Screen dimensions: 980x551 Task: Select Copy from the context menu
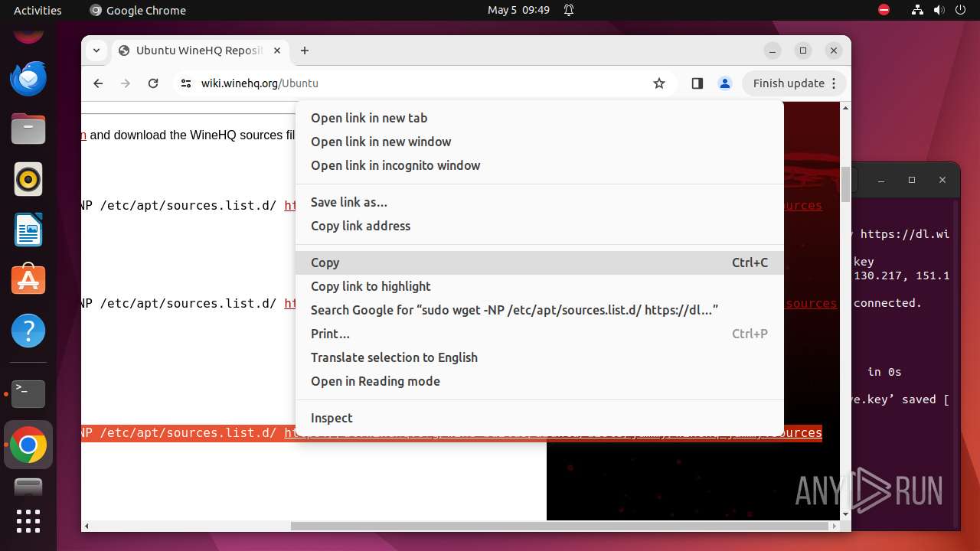click(x=540, y=262)
